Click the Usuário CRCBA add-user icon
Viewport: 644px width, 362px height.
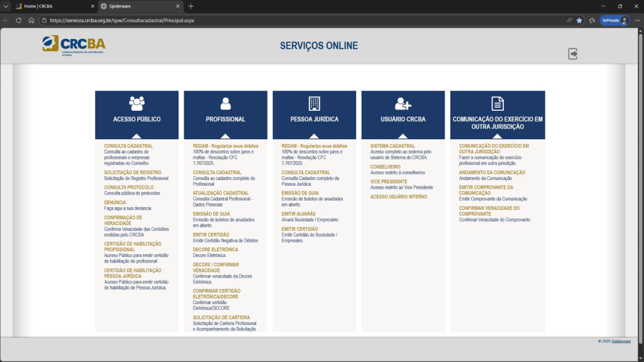tap(402, 103)
